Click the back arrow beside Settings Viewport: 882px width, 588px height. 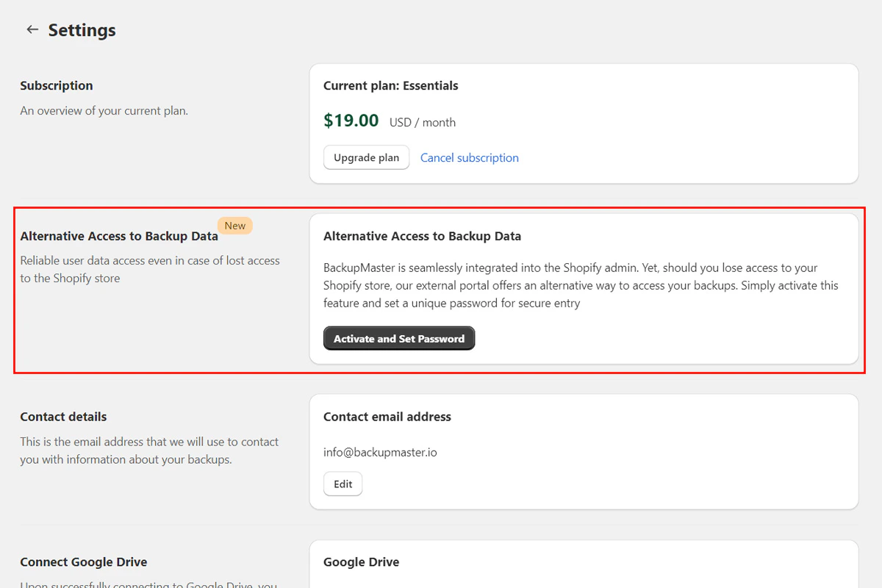coord(32,29)
